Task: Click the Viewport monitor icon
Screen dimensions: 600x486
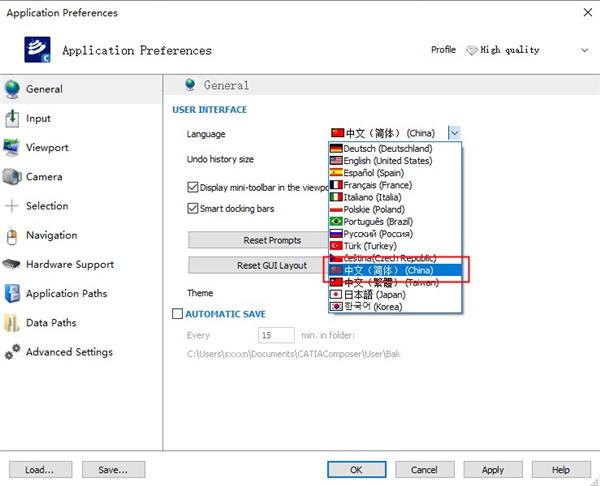Action: click(11, 148)
